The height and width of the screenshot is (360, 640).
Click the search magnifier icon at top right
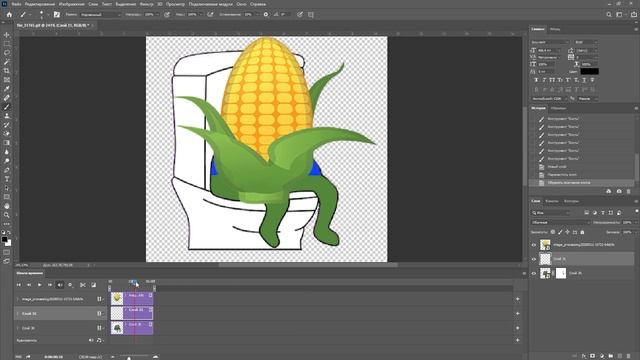click(609, 14)
